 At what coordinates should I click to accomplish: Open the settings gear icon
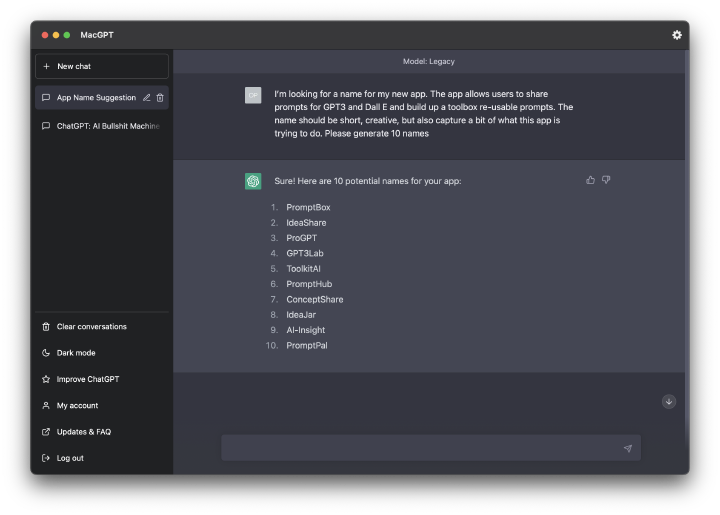676,35
